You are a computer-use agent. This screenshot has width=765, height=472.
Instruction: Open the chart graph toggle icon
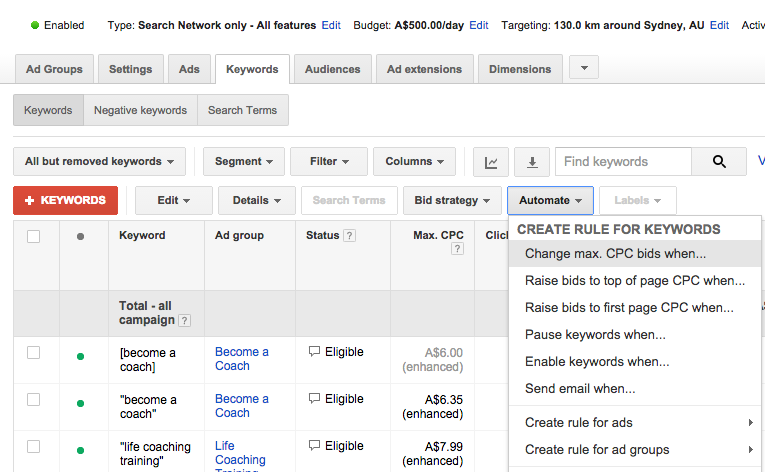(491, 162)
